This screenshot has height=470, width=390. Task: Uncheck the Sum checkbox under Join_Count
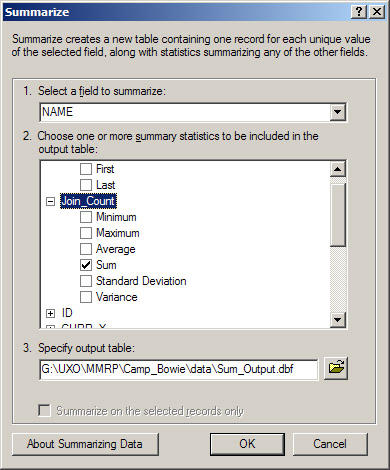tap(86, 265)
